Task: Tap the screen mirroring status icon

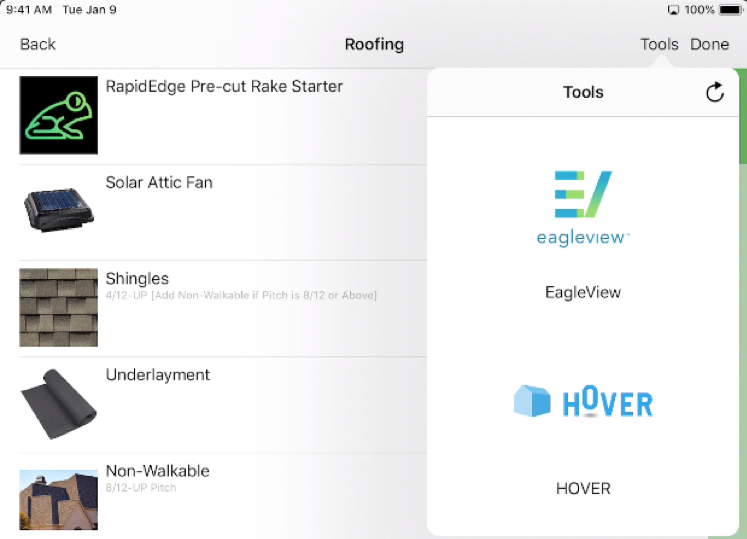Action: pyautogui.click(x=673, y=10)
